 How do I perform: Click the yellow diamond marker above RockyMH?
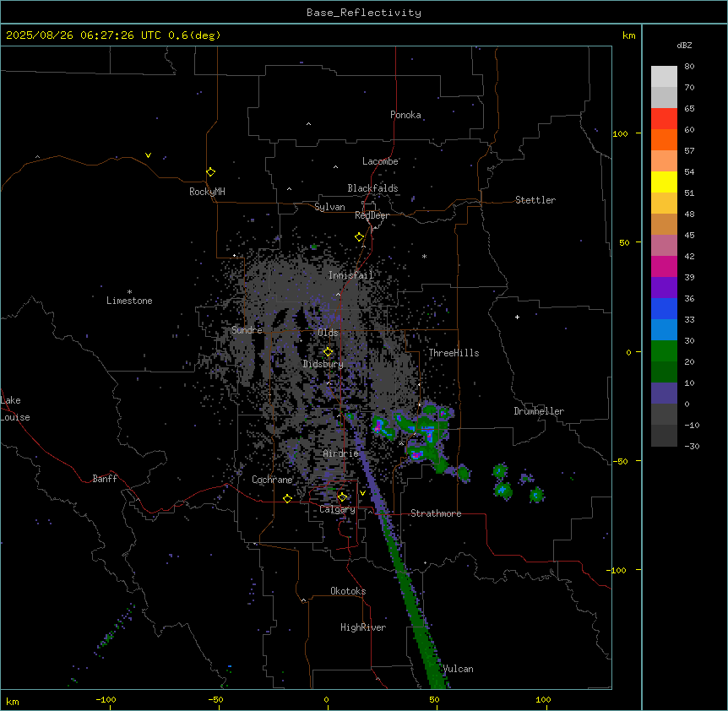(x=210, y=172)
